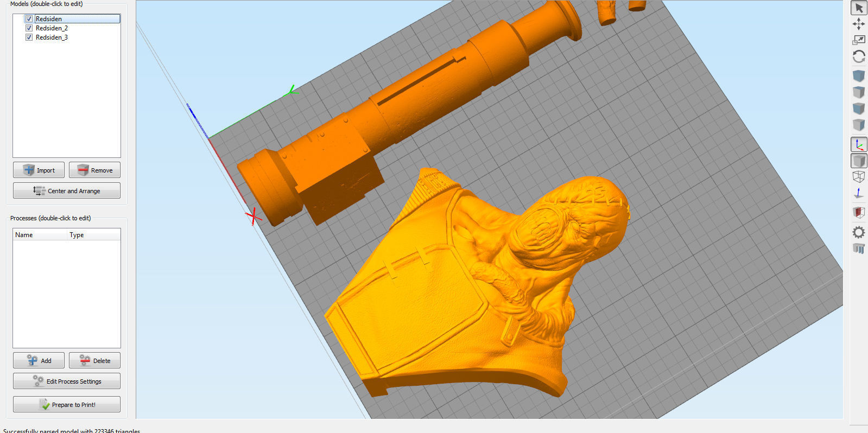The height and width of the screenshot is (433, 868).
Task: Select the Redsiden_3 entry in Models list
Action: pyautogui.click(x=52, y=37)
